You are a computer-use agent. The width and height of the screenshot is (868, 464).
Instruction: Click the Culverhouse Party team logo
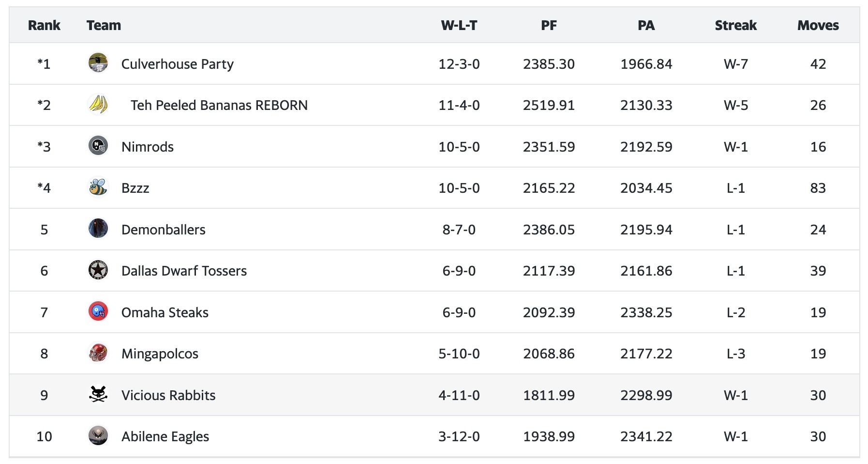point(98,63)
